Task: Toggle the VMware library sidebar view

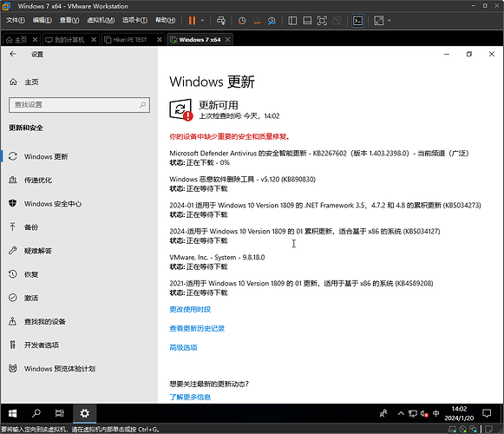Action: 292,21
